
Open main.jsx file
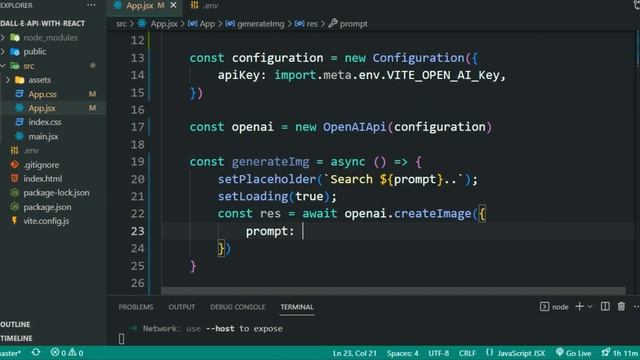point(43,136)
